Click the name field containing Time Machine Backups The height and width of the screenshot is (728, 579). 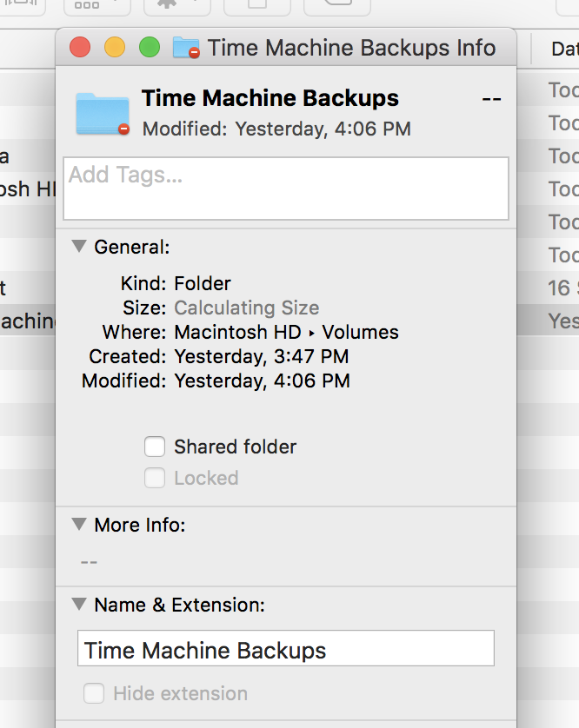(x=286, y=648)
